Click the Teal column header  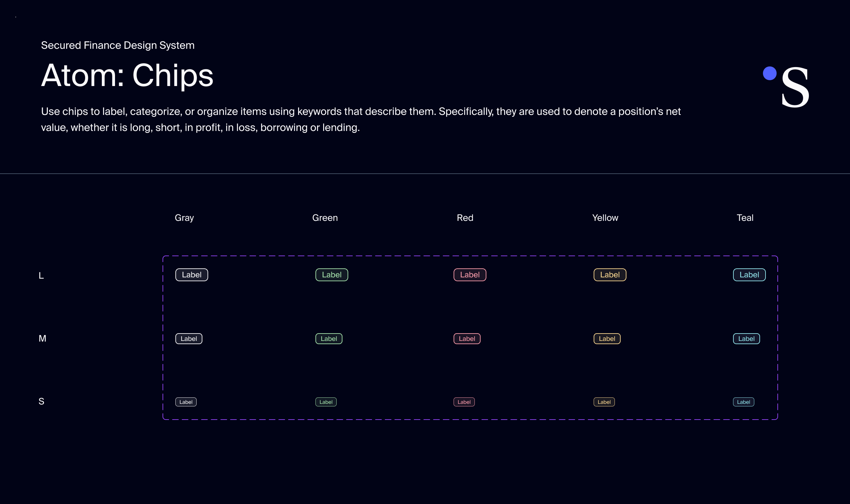745,218
